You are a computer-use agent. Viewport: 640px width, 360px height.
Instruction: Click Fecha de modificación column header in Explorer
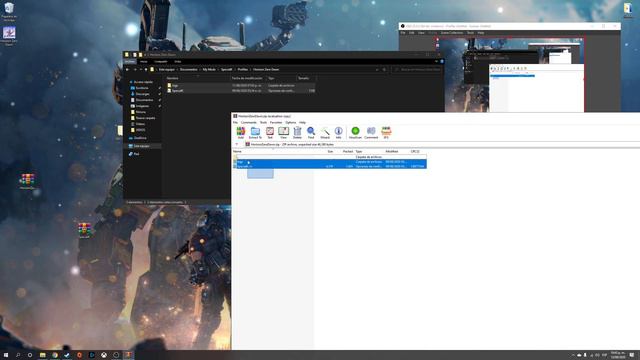click(x=247, y=78)
